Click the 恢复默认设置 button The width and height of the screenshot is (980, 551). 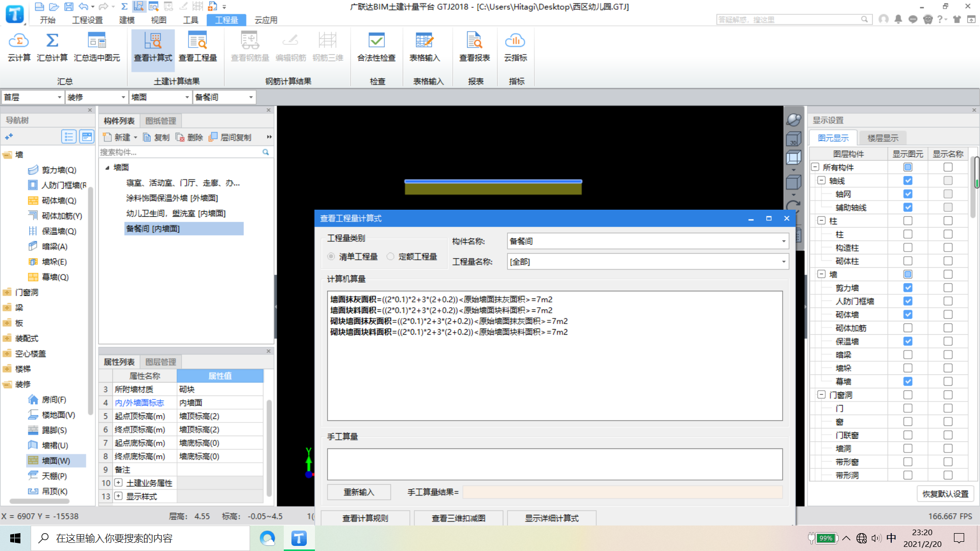pyautogui.click(x=945, y=494)
